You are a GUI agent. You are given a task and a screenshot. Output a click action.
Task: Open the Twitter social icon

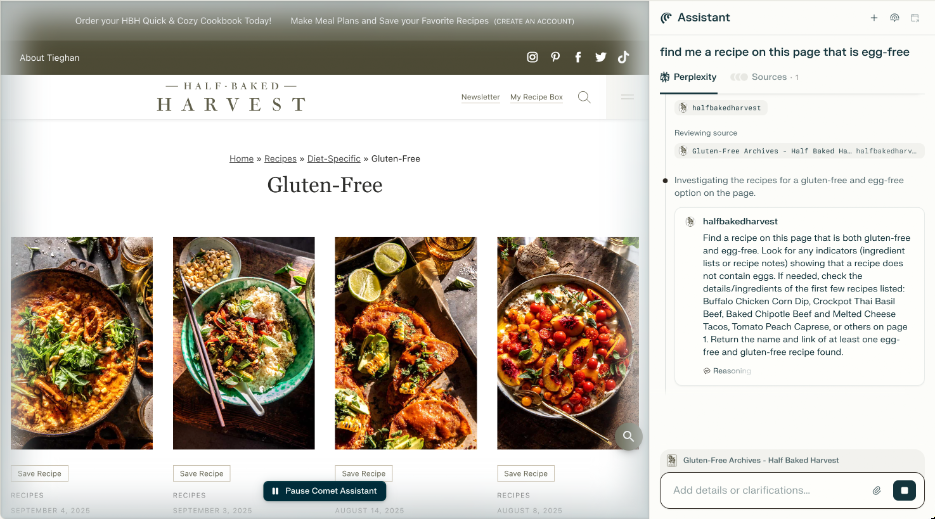pyautogui.click(x=600, y=57)
